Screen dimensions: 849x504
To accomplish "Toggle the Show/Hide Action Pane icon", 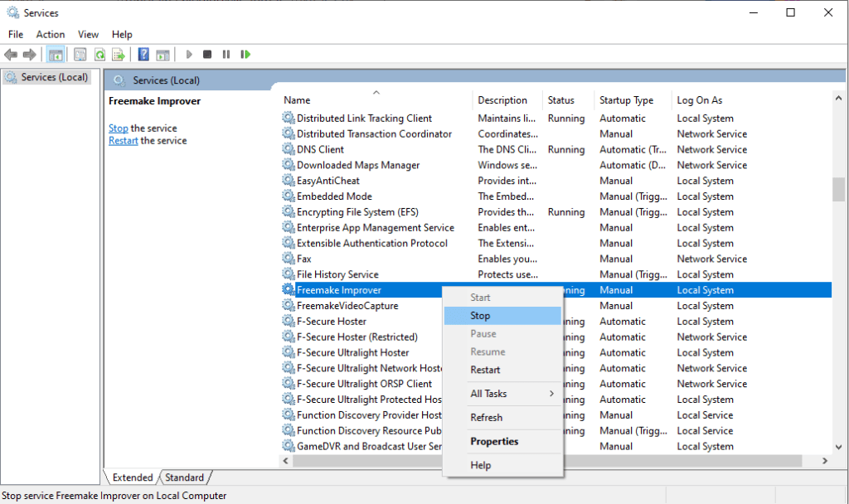I will tap(163, 55).
